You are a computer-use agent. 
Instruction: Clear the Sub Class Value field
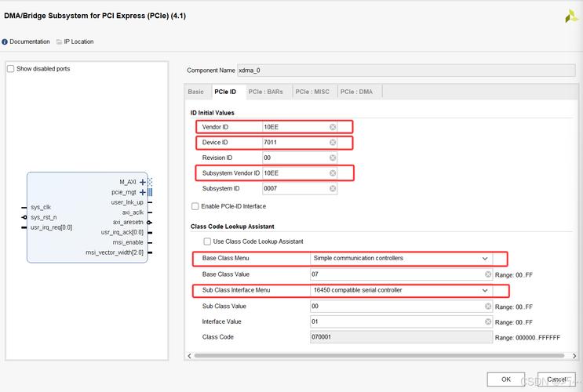tap(488, 307)
